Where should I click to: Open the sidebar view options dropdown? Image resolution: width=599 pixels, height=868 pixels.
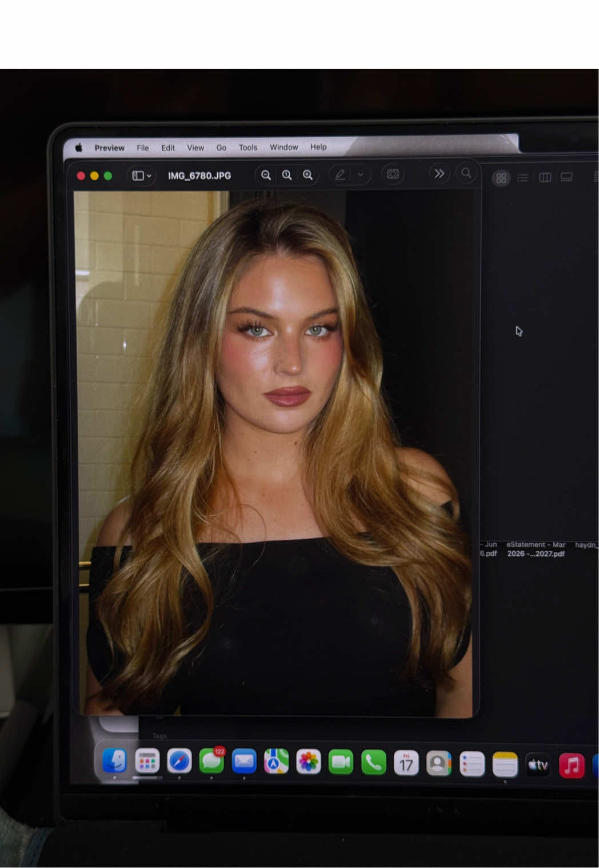pyautogui.click(x=142, y=176)
